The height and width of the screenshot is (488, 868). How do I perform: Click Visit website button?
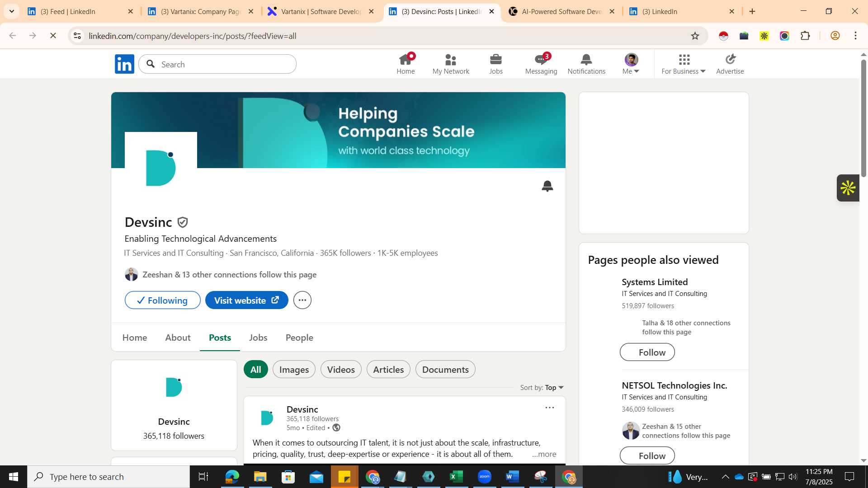(247, 300)
